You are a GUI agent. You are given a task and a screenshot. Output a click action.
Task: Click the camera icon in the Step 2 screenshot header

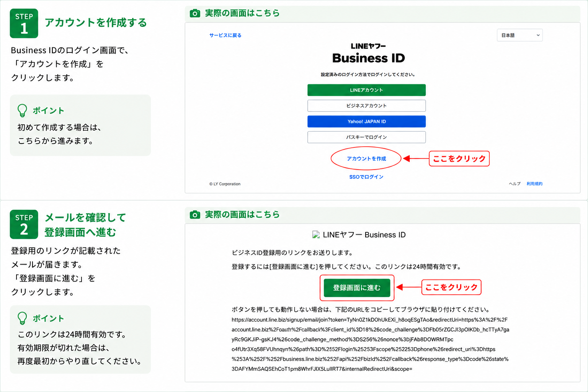pos(195,215)
